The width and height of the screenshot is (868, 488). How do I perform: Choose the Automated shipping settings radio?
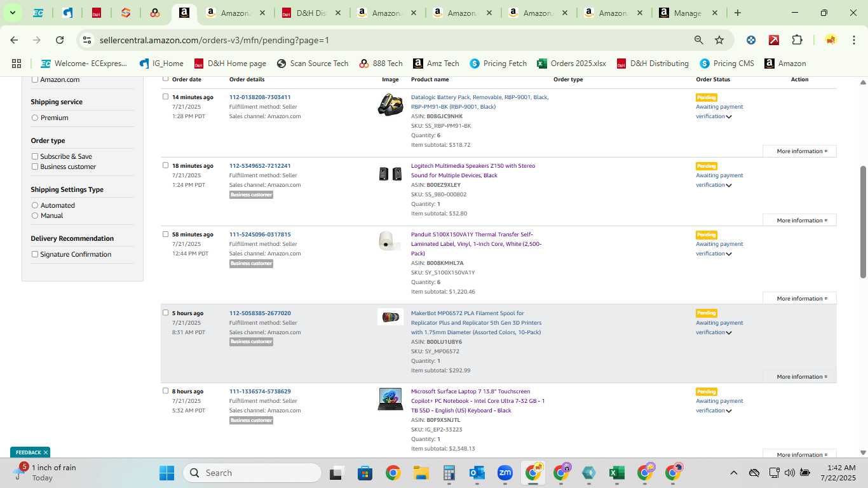pyautogui.click(x=35, y=205)
